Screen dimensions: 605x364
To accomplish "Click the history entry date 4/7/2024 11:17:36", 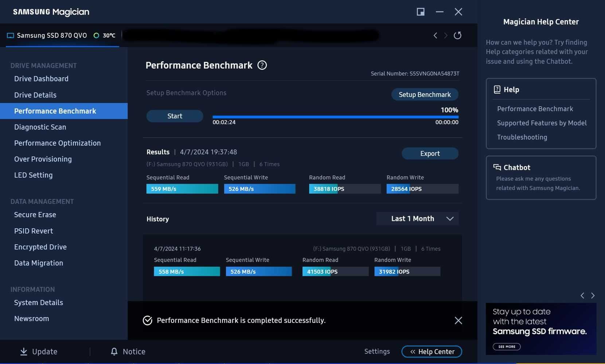I will [x=177, y=249].
